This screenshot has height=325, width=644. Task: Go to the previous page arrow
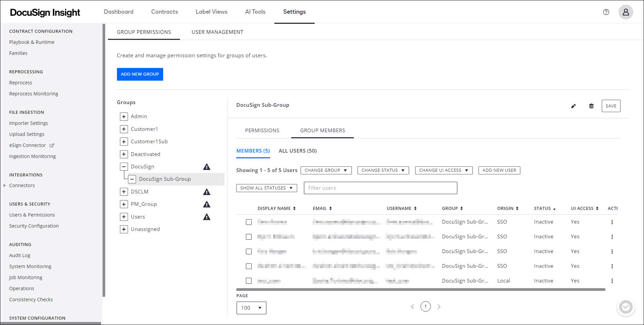412,307
